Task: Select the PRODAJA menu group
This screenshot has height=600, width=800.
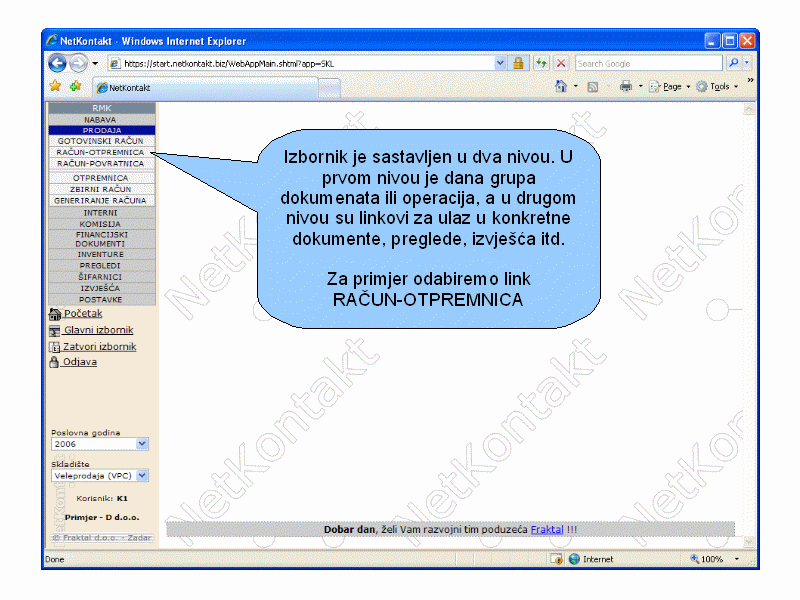Action: (x=102, y=130)
